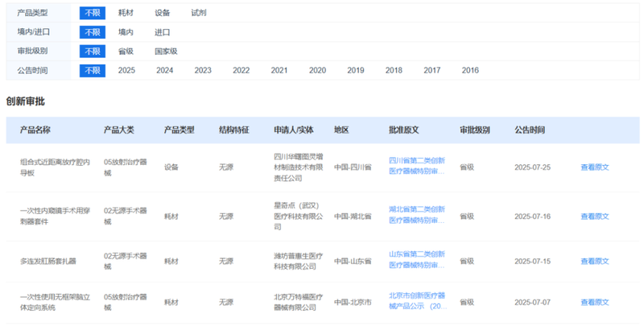
Task: Click 不限 in the 产品类型 row
Action: click(93, 13)
